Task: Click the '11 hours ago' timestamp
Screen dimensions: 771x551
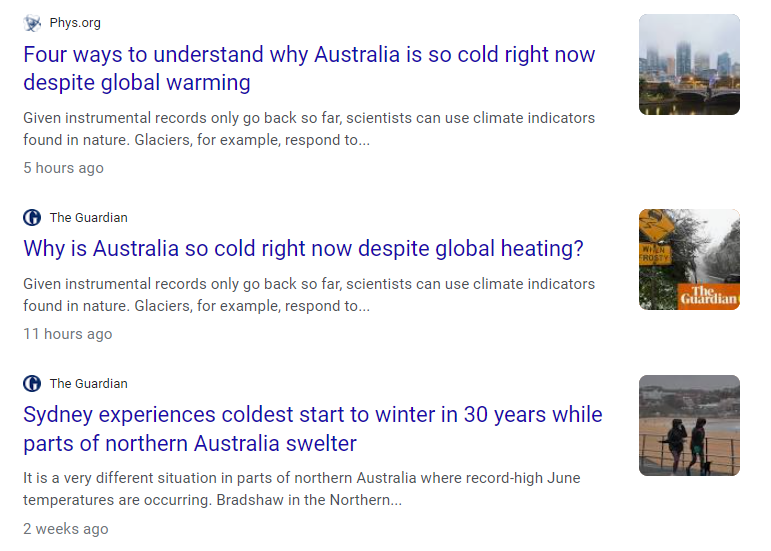Action: click(68, 334)
